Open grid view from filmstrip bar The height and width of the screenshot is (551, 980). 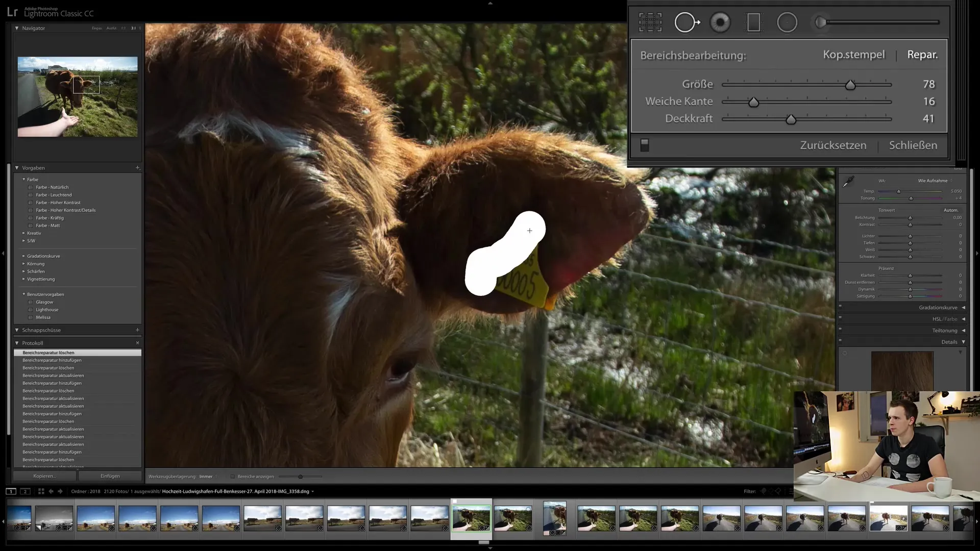pyautogui.click(x=41, y=491)
